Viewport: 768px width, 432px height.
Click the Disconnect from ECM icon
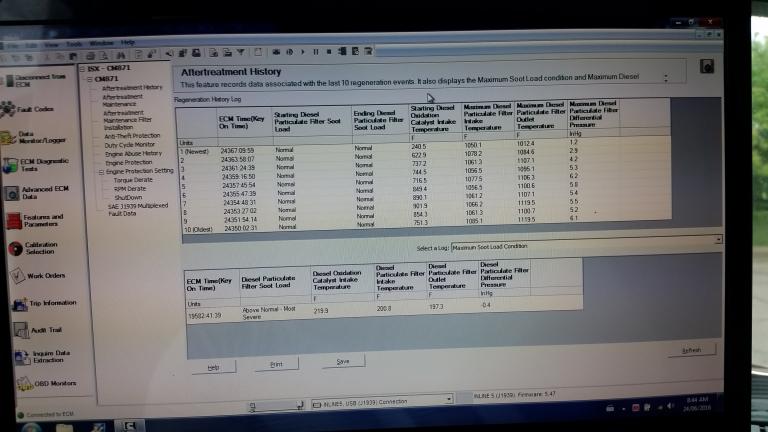point(6,80)
